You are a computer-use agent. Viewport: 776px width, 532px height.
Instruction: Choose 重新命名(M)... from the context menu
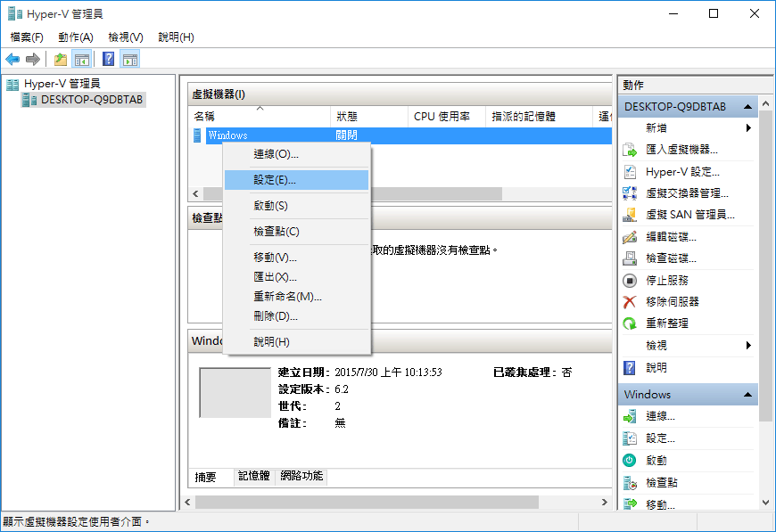tap(296, 297)
